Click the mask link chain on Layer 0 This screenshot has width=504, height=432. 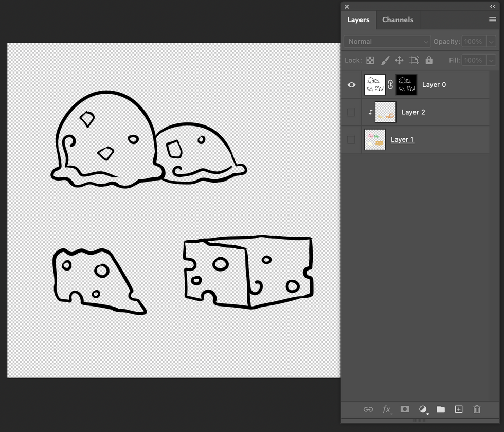tap(390, 84)
